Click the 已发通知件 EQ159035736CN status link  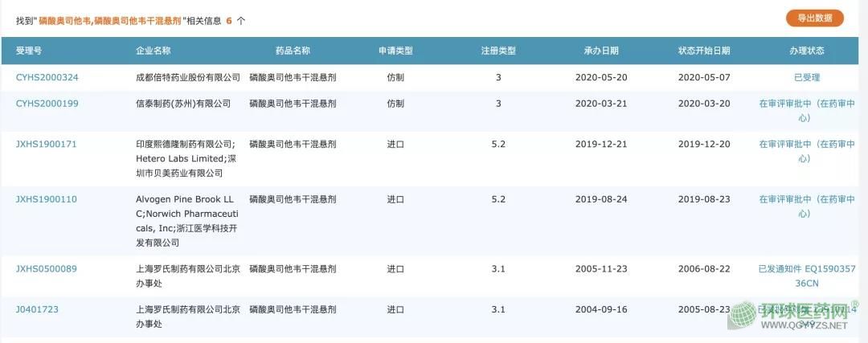coord(807,276)
